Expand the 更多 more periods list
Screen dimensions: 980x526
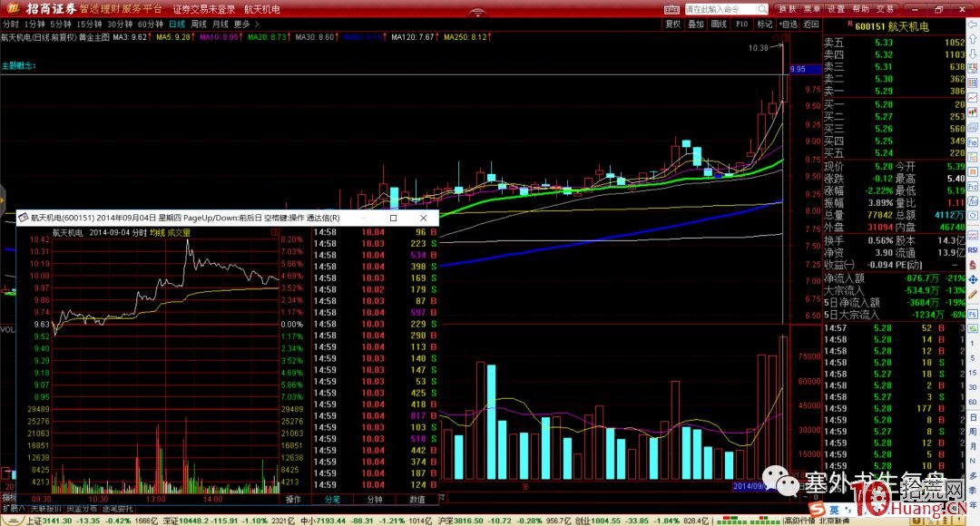(246, 24)
